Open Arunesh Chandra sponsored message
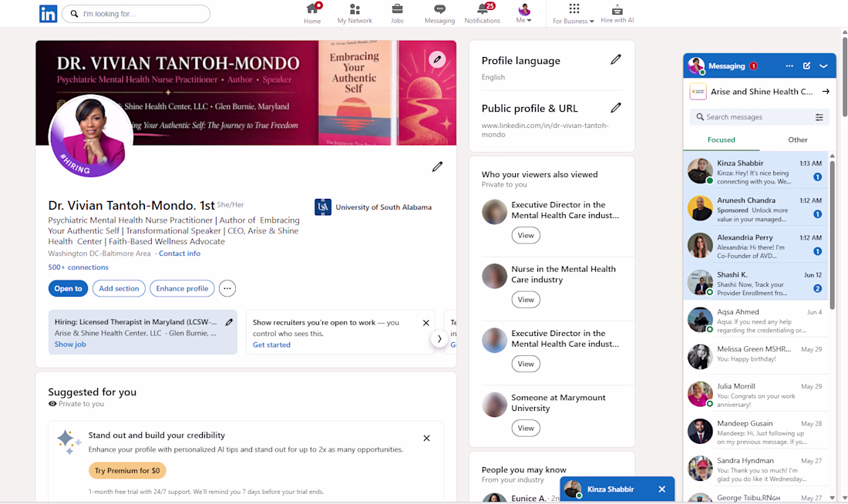This screenshot has height=504, width=848. coord(755,209)
